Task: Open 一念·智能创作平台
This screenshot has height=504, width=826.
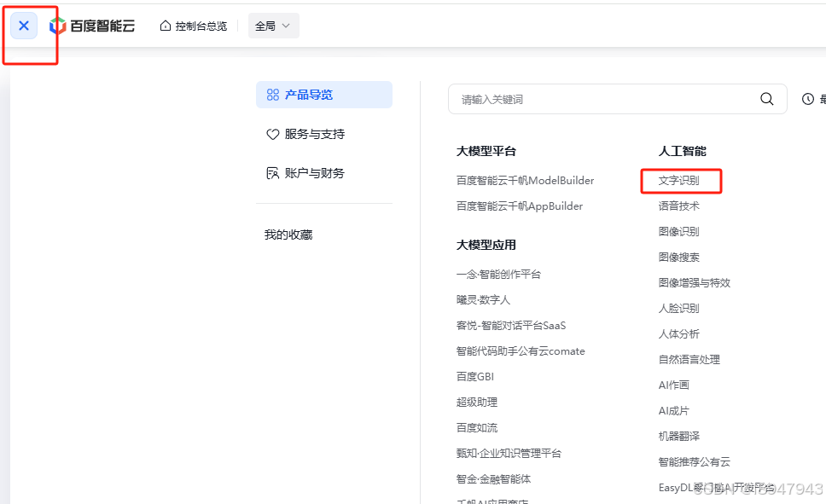Action: (498, 275)
